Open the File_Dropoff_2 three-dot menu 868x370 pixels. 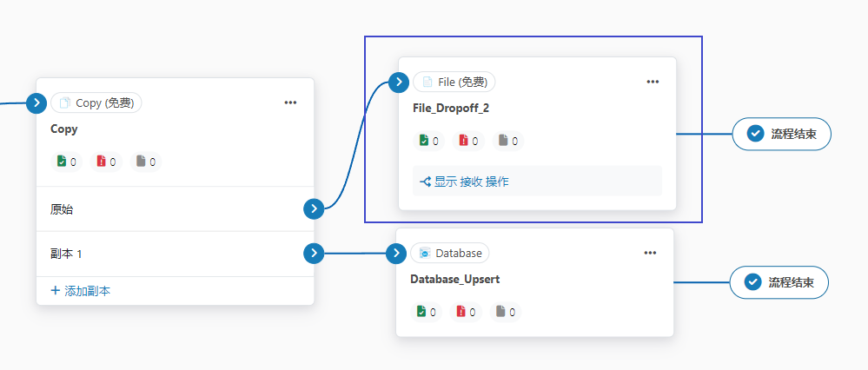(653, 83)
